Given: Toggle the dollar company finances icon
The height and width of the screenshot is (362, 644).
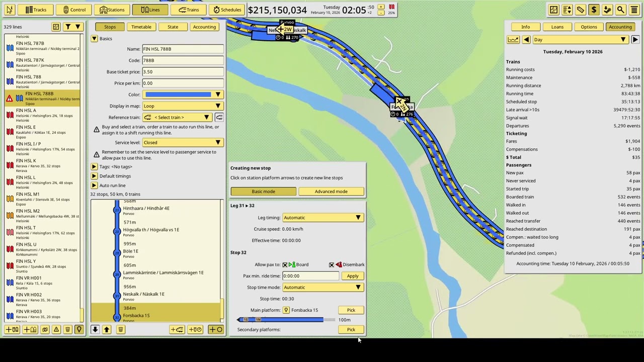Looking at the screenshot, I should point(594,10).
